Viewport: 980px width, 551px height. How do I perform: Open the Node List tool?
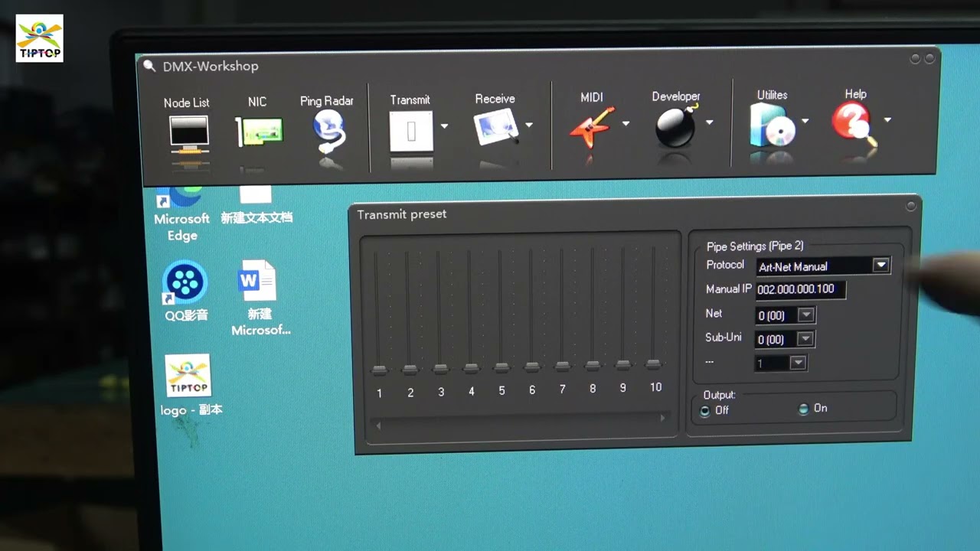[188, 135]
